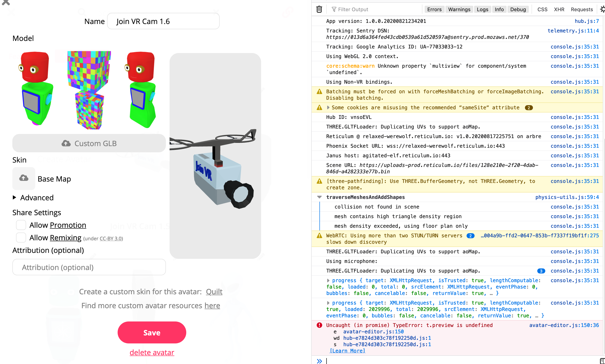605x364 pixels.
Task: Click the cloud upload icon for Base Map
Action: click(x=24, y=178)
